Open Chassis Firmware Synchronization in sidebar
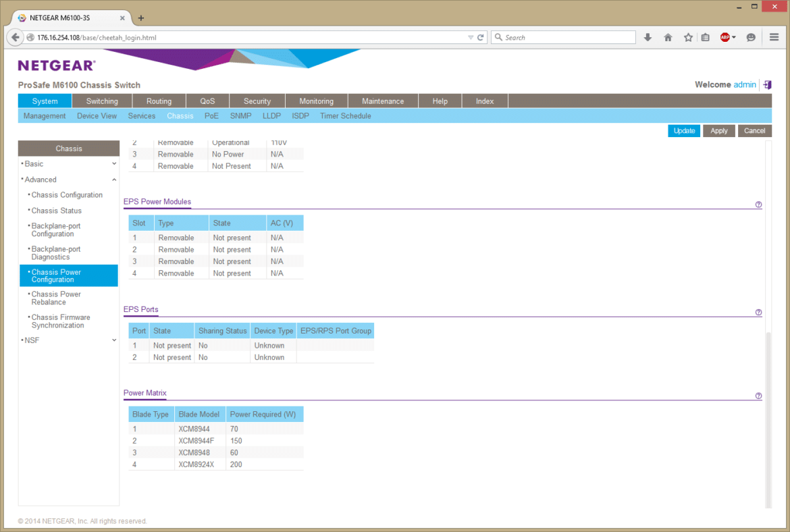 [61, 321]
